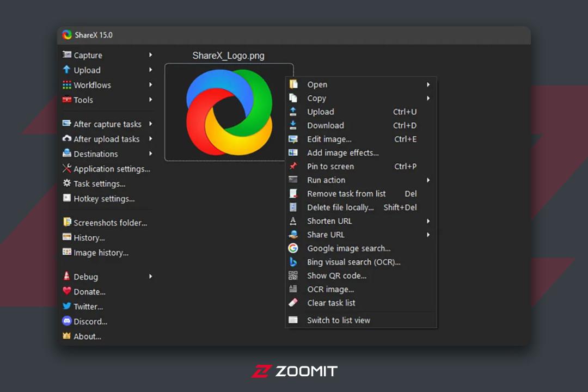Screen dimensions: 588x392
Task: Click the Twitter bird icon
Action: click(x=67, y=306)
